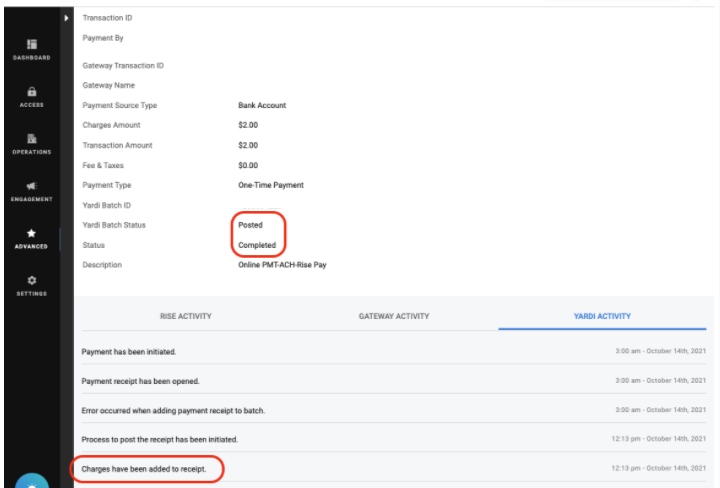The height and width of the screenshot is (488, 720).
Task: Click 'Charges have been added to receipt.' row
Action: click(394, 469)
